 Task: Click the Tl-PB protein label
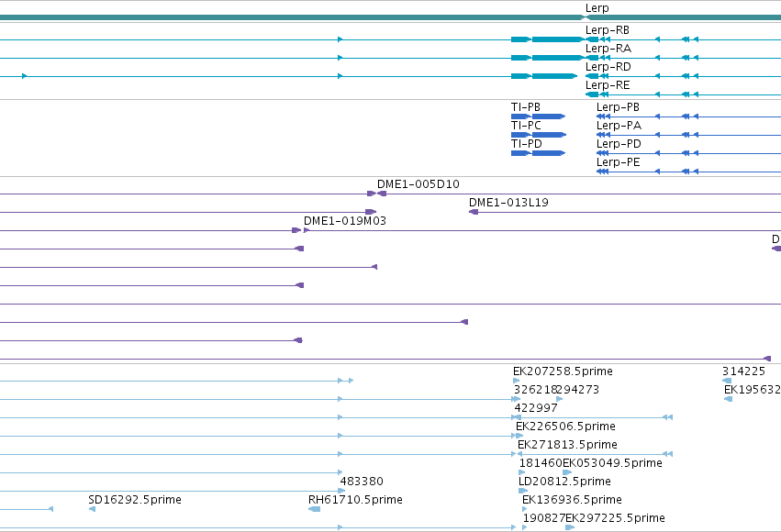click(x=526, y=107)
